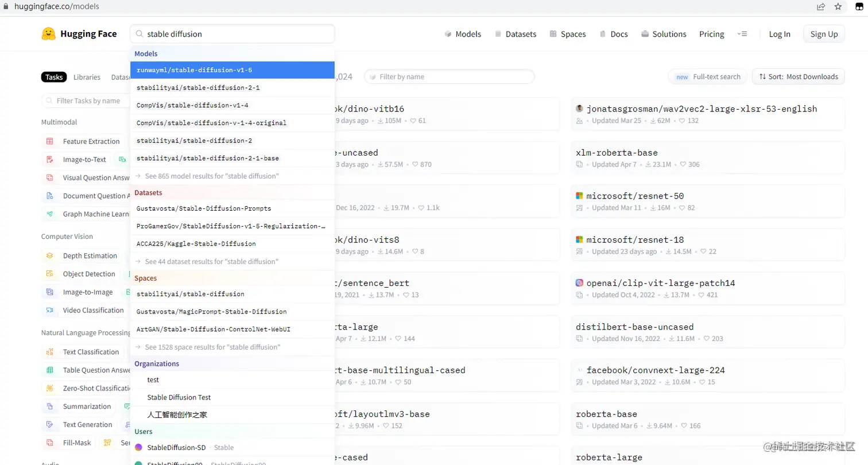Open Sort: Most Downloads dropdown
The height and width of the screenshot is (465, 868).
[798, 76]
